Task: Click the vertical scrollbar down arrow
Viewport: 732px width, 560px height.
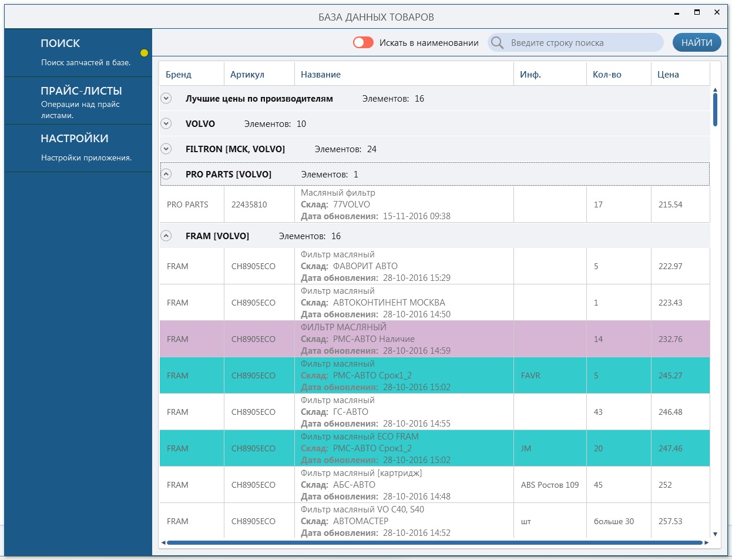Action: (x=715, y=534)
